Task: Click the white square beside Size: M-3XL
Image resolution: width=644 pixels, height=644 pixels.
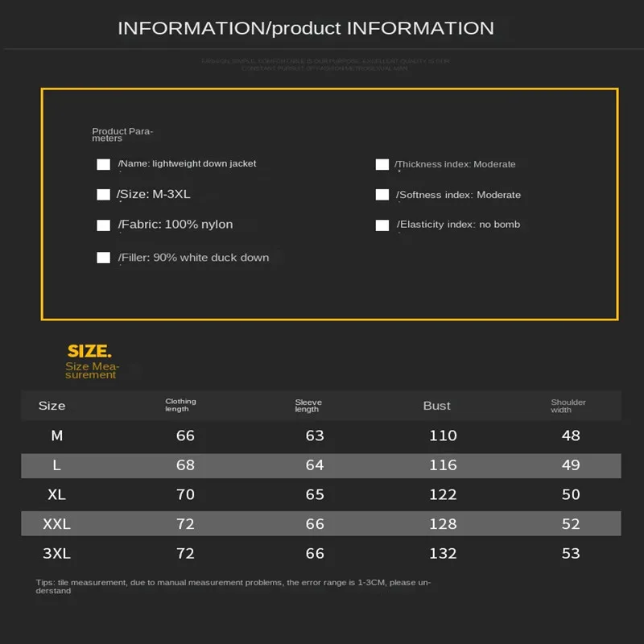Action: click(x=103, y=195)
